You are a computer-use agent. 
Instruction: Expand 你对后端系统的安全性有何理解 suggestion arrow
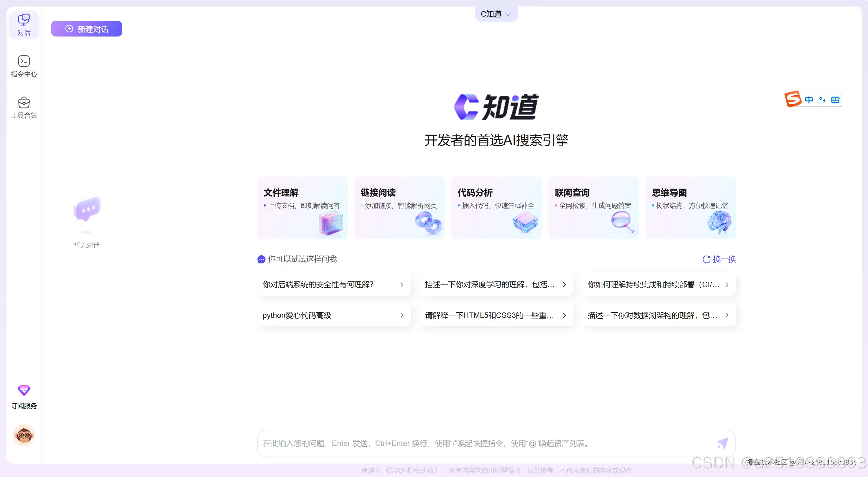[402, 284]
